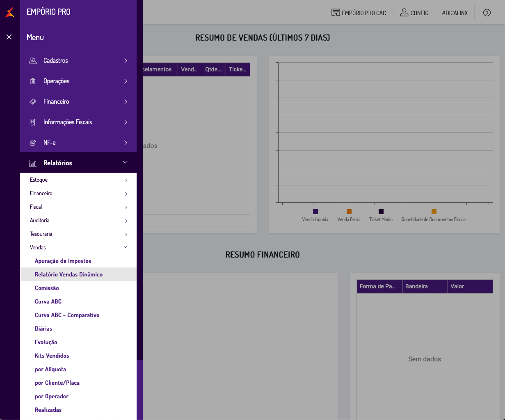Click the #DICALINX link
Image resolution: width=505 pixels, height=420 pixels.
(x=455, y=13)
